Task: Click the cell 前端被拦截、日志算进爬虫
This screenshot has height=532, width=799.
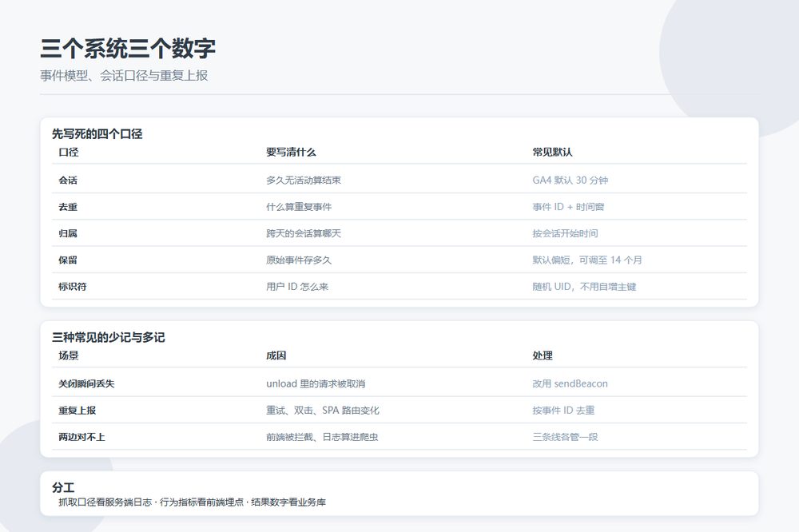Action: [x=322, y=436]
